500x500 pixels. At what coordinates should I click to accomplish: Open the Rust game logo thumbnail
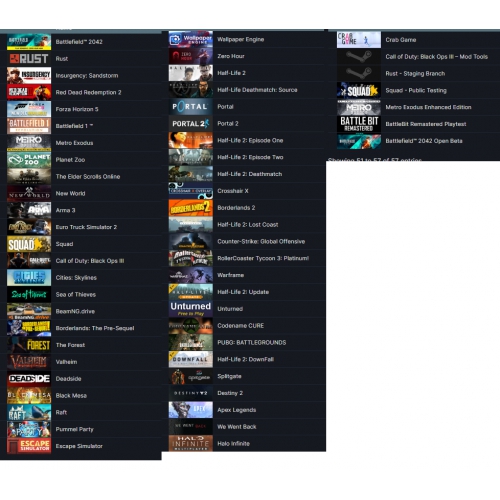(x=29, y=59)
